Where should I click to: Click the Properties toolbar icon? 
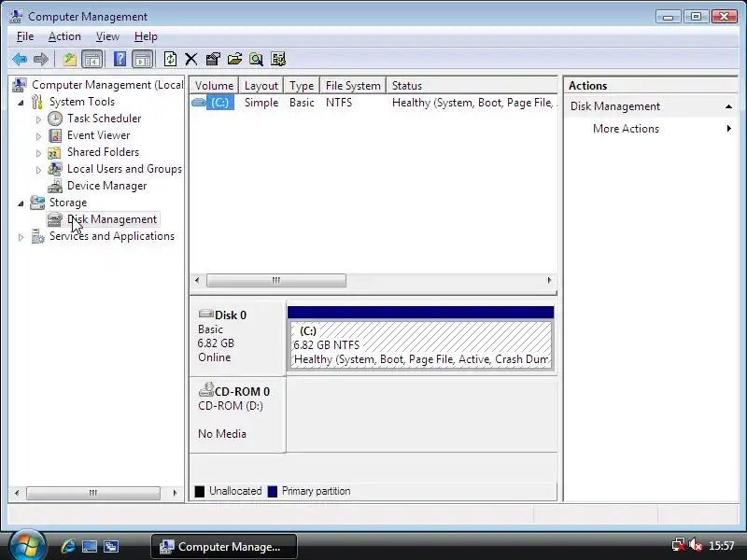(x=213, y=60)
